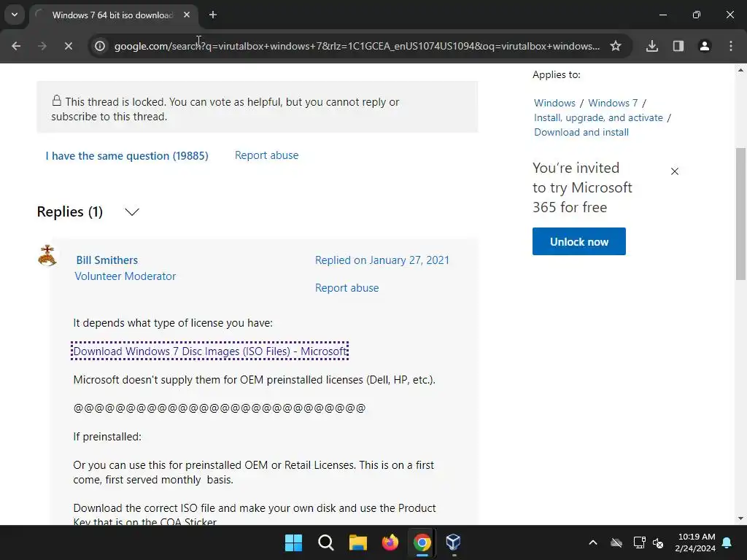Open notifications bell icon

tap(727, 542)
